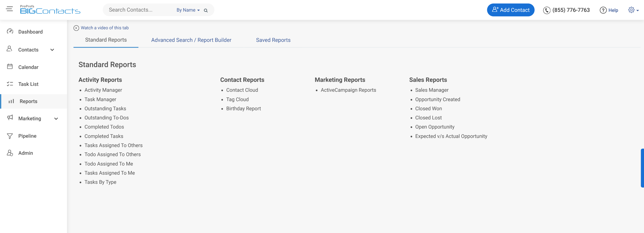Click the BIGContacts logo
The height and width of the screenshot is (233, 644).
click(x=50, y=9)
